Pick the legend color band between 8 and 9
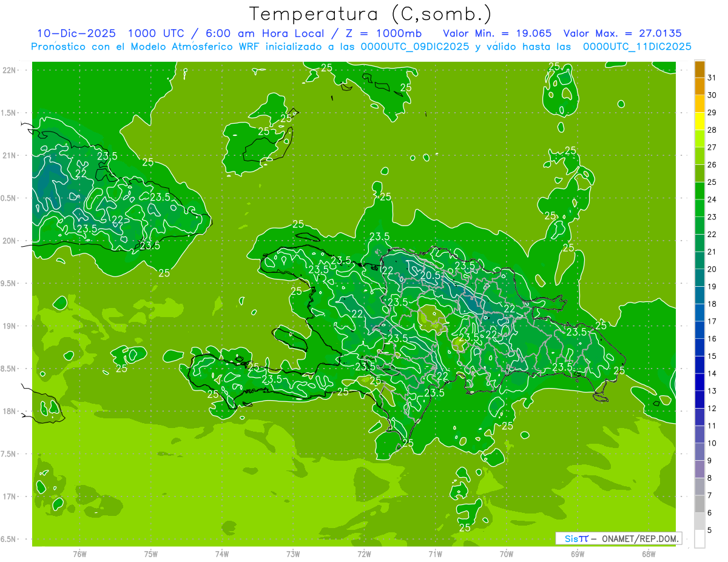The width and height of the screenshot is (728, 562). [x=699, y=469]
